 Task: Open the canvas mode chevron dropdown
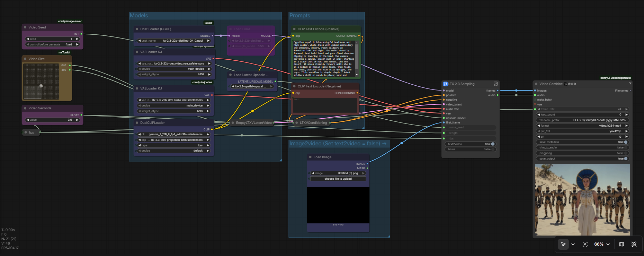573,244
